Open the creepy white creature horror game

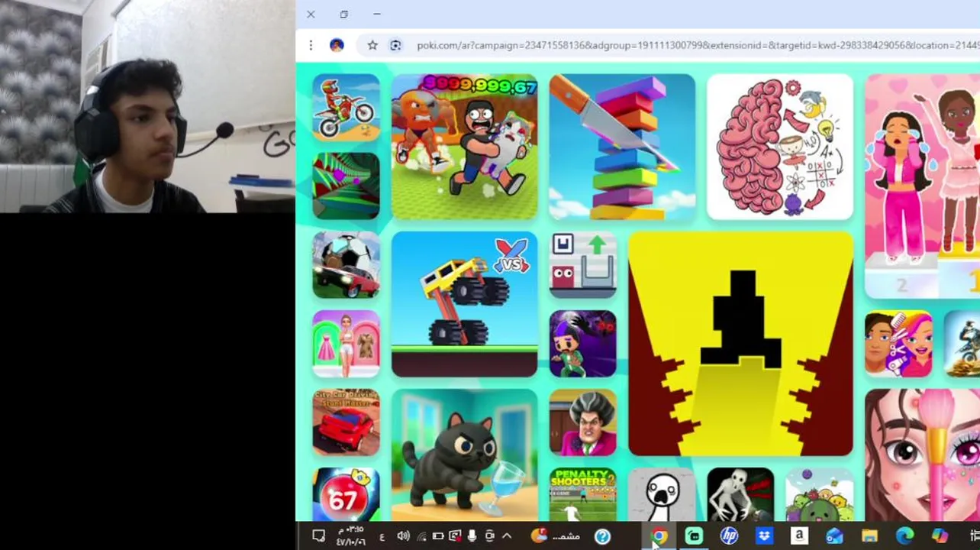740,495
